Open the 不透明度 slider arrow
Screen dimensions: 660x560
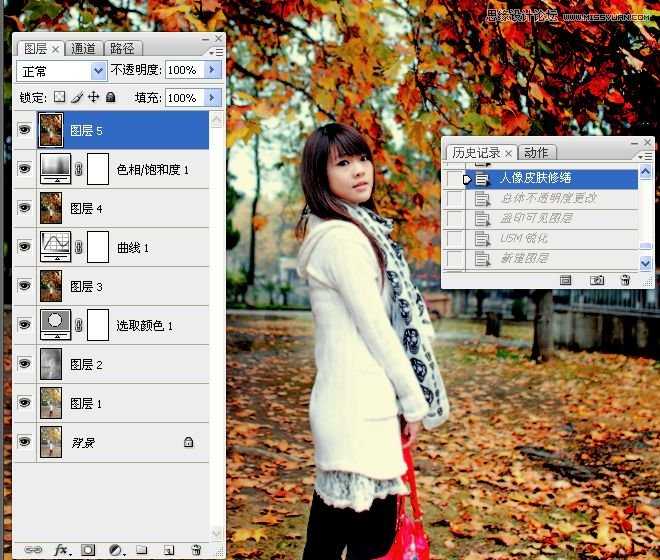(212, 69)
